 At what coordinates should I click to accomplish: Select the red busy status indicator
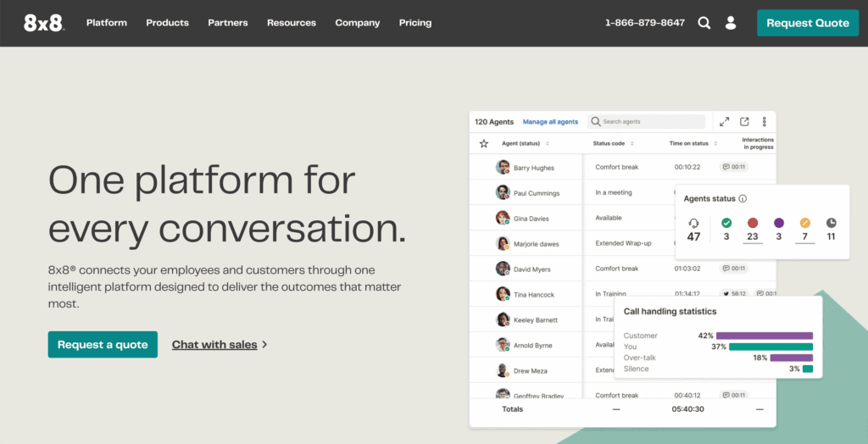752,223
